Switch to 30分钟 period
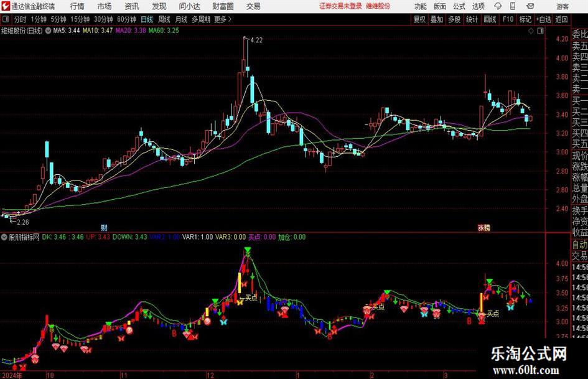 tap(103, 19)
